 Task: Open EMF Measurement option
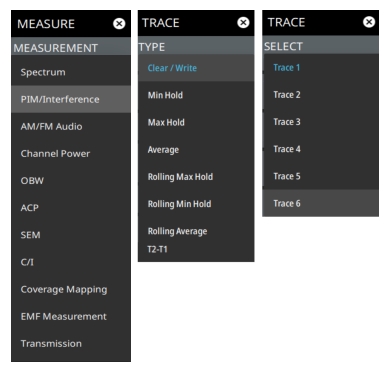click(71, 316)
